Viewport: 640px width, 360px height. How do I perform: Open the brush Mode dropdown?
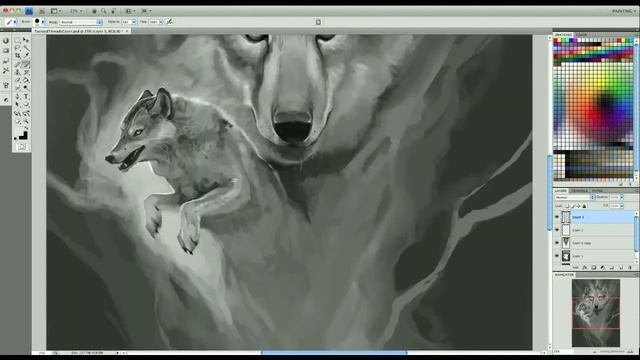[x=81, y=22]
